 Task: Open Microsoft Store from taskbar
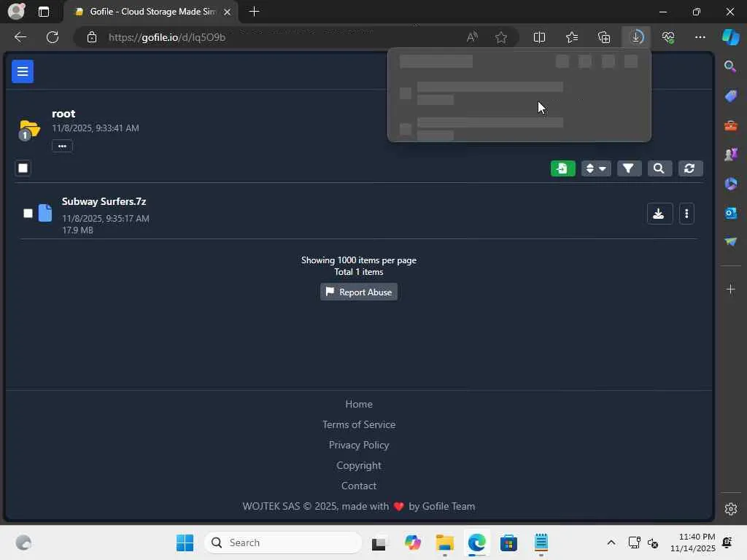click(508, 542)
